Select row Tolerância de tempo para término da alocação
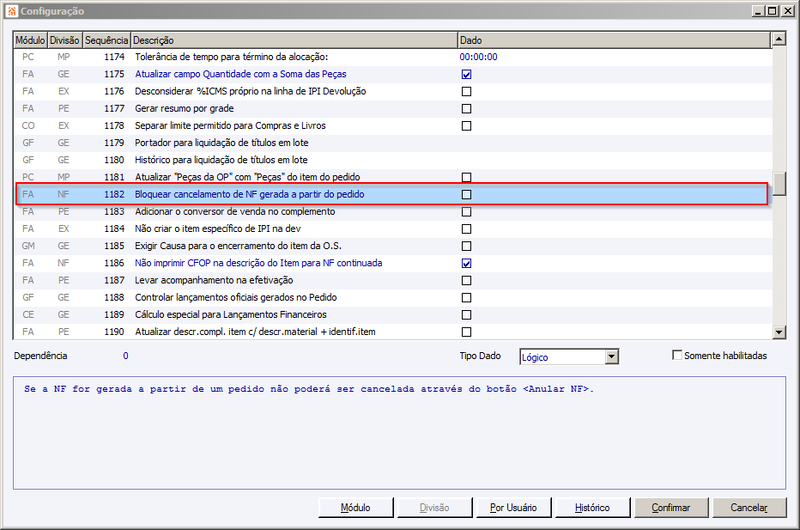800x530 pixels. pos(393,57)
